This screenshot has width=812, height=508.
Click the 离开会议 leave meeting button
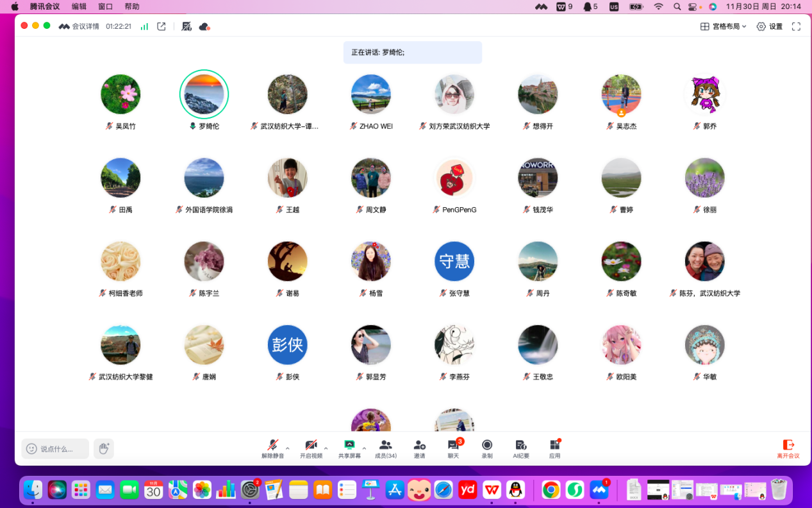pos(788,448)
